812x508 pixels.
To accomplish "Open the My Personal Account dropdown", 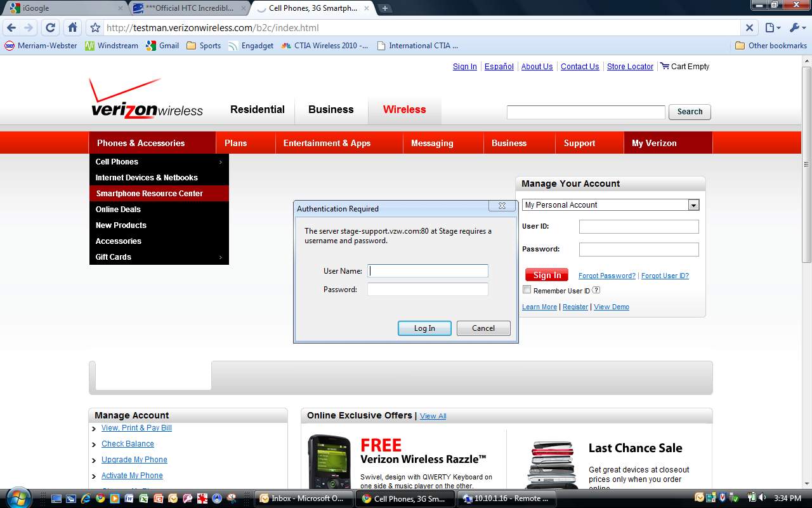I will (610, 205).
